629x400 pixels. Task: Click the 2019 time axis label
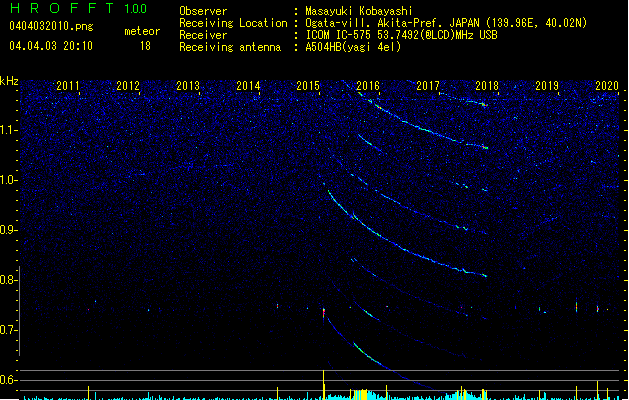click(x=547, y=86)
